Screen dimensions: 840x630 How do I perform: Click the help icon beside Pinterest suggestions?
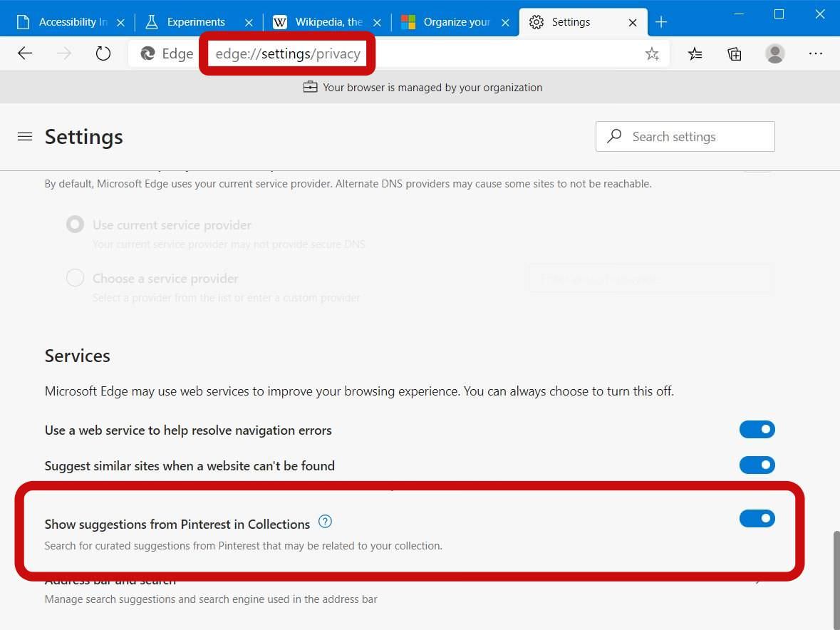pyautogui.click(x=325, y=521)
